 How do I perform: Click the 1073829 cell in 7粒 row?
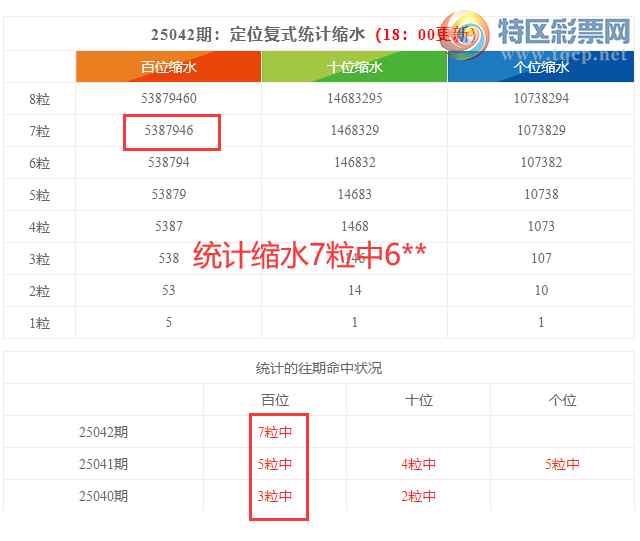pos(540,131)
